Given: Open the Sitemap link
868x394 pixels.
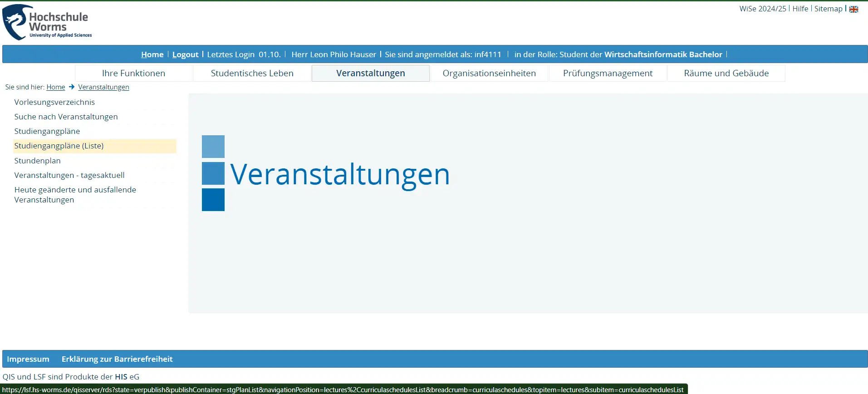Looking at the screenshot, I should coord(828,9).
